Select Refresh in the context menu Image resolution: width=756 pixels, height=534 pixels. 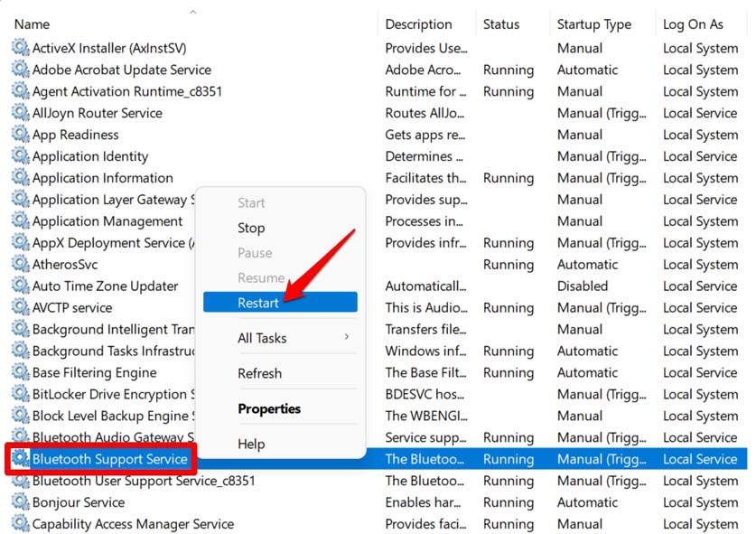point(259,373)
